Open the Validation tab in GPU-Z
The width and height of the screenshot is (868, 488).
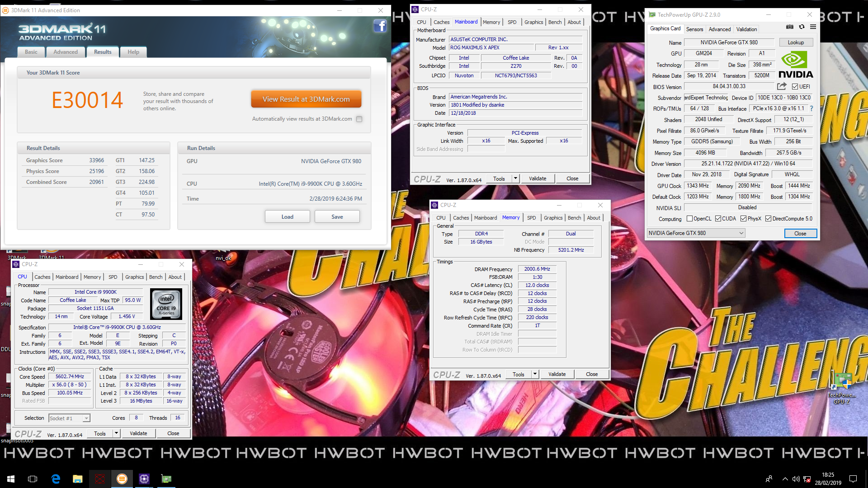point(746,29)
